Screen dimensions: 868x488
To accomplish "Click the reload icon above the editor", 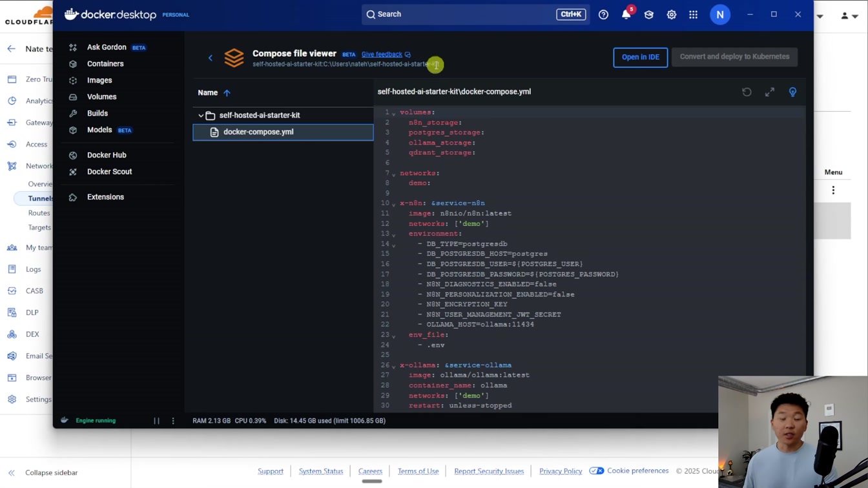I will (x=747, y=92).
